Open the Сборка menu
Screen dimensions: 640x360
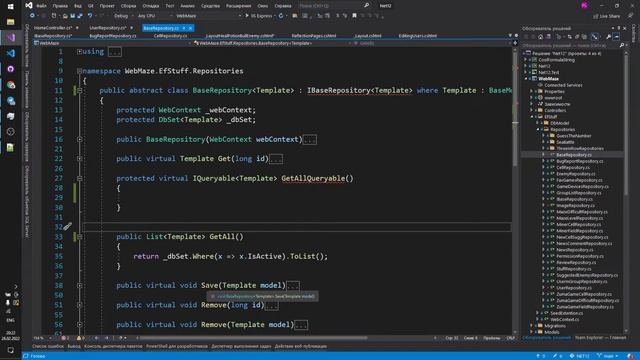pos(128,6)
